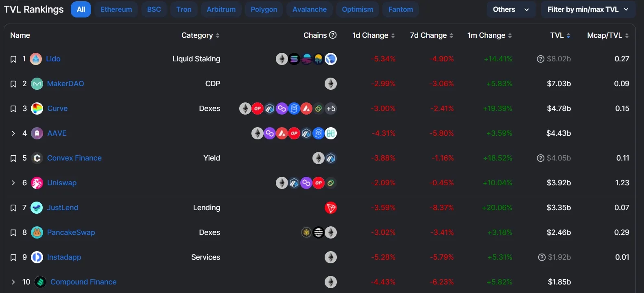Click the Chains column help question icon
644x293 pixels.
(333, 35)
